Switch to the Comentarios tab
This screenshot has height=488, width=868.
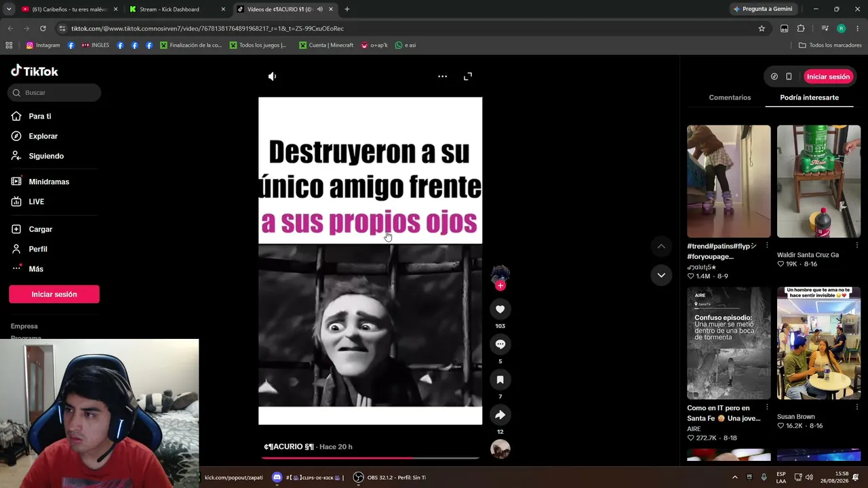[x=730, y=98]
